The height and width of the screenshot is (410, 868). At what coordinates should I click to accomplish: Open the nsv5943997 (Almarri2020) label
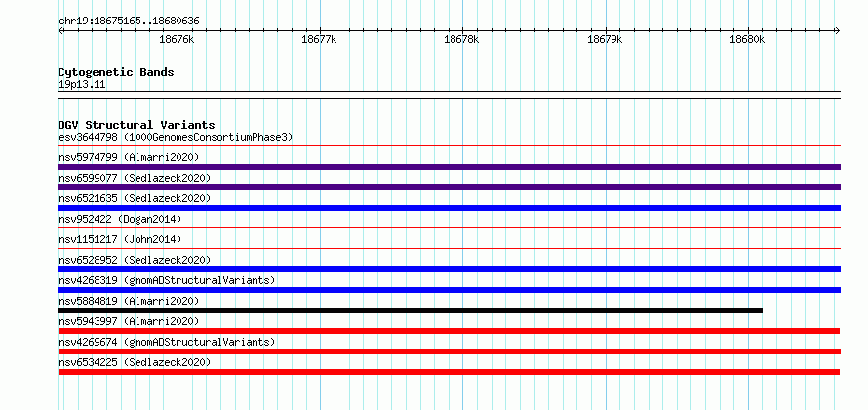[x=129, y=321]
